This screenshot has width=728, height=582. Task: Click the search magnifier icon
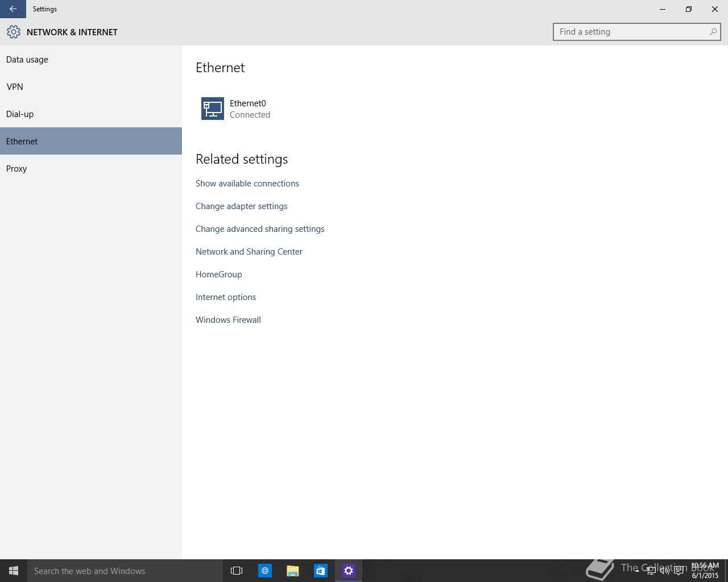[713, 32]
